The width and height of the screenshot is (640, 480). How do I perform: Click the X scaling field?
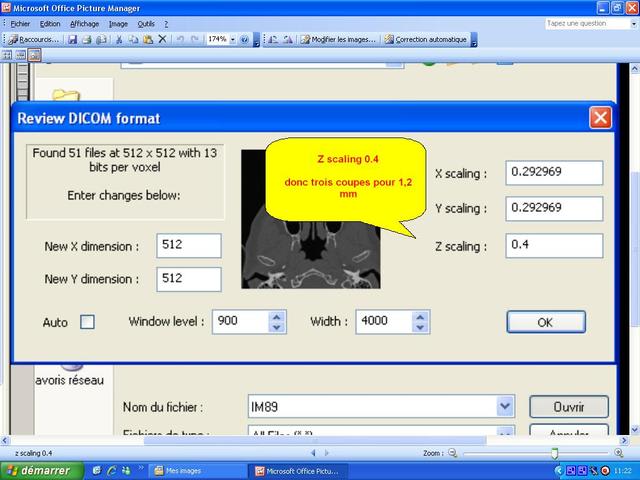pos(554,173)
